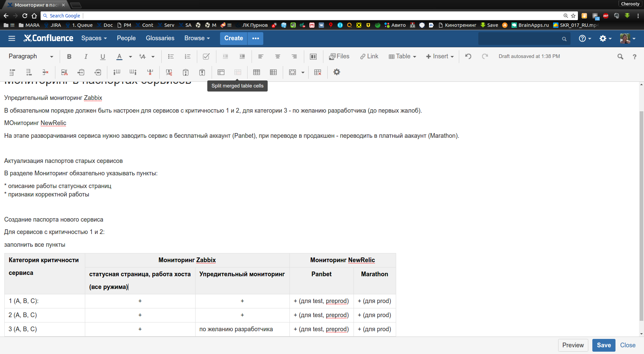Insert table row above

pyautogui.click(x=12, y=72)
